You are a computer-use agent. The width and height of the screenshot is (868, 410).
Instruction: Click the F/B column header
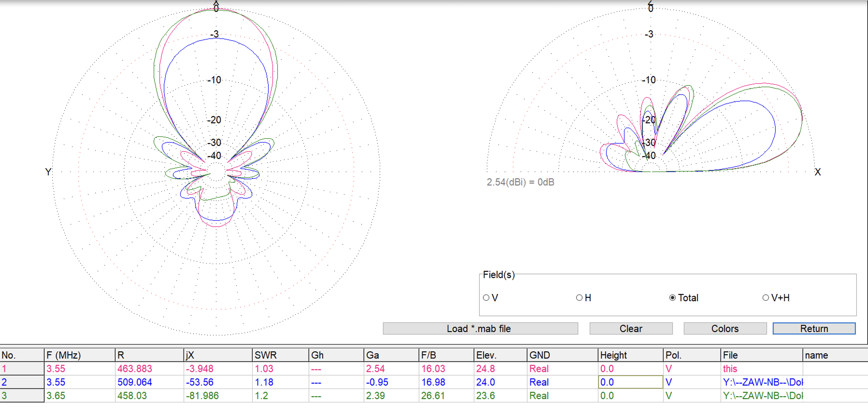(446, 355)
